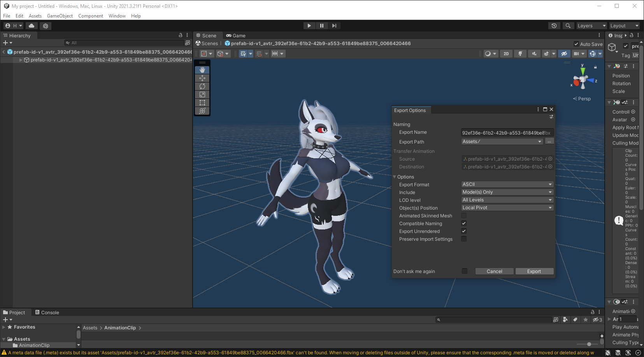Click Assets breadcrumb in Project
This screenshot has width=644, height=357.
point(90,328)
